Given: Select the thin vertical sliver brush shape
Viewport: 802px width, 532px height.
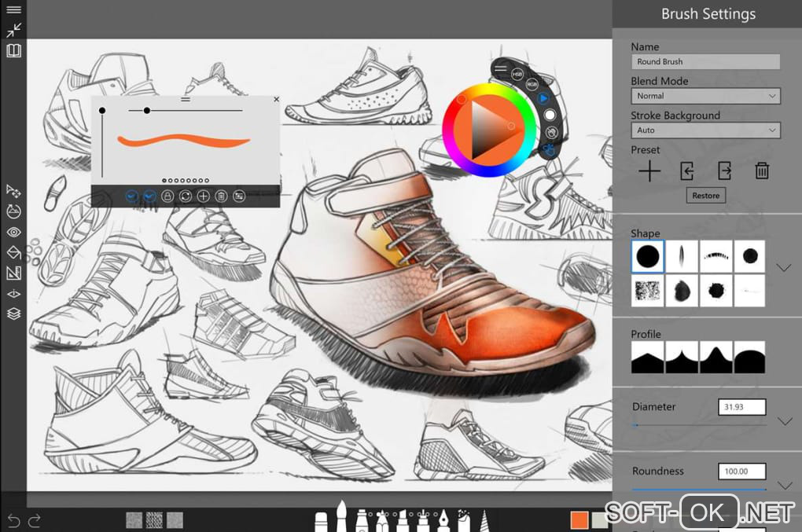Looking at the screenshot, I should pyautogui.click(x=681, y=256).
